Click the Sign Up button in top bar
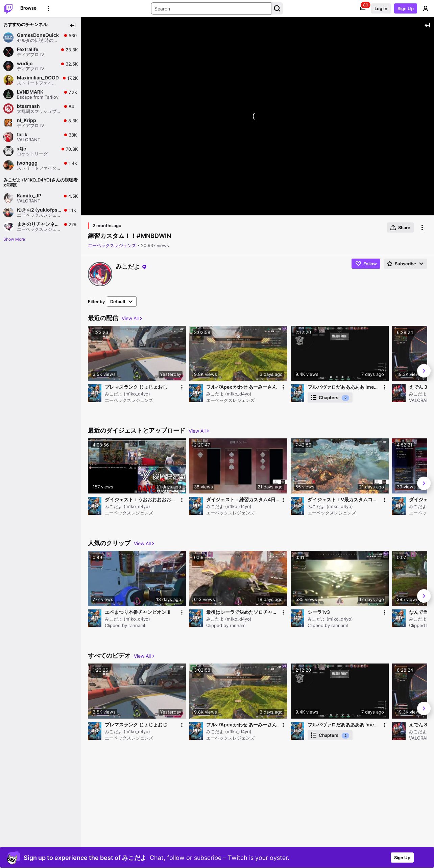The image size is (434, 868). click(406, 8)
